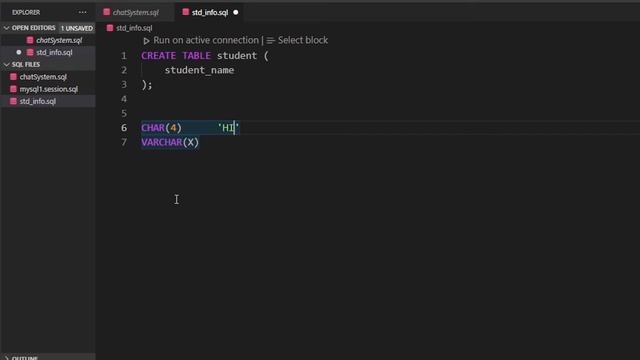The image size is (640, 360).
Task: Click CHAR(4) on line 6
Action: pyautogui.click(x=161, y=128)
